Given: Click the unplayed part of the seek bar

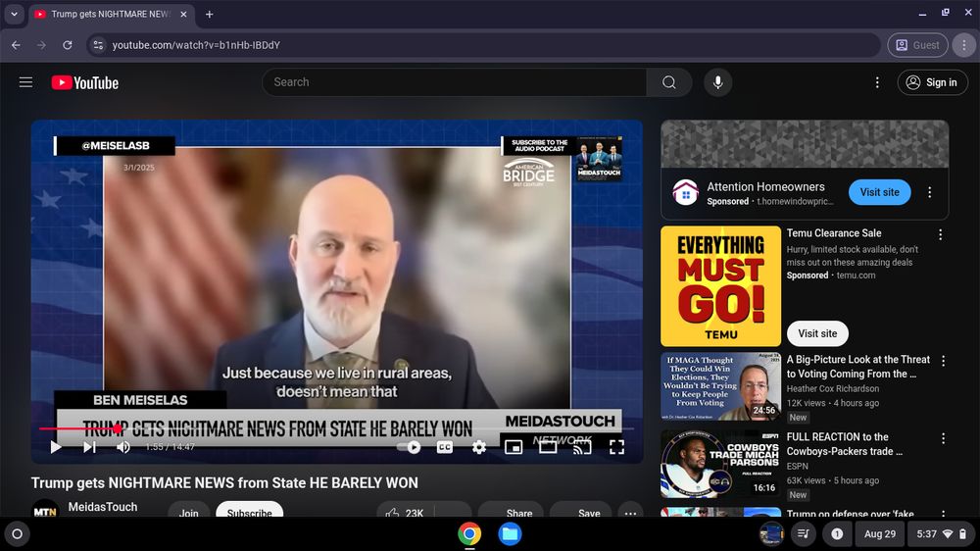Looking at the screenshot, I should click(375, 428).
